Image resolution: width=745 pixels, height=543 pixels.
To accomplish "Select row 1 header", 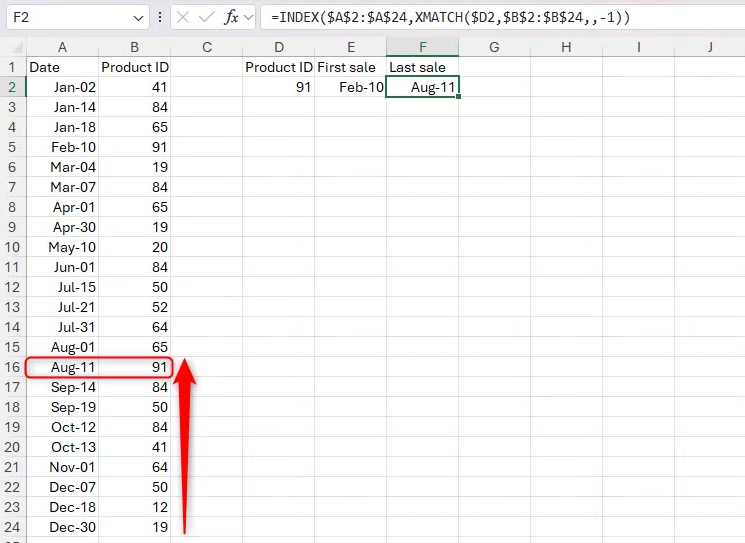I will [12, 67].
